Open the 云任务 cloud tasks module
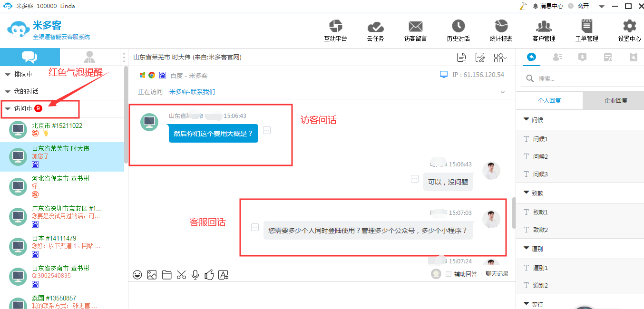 click(375, 31)
